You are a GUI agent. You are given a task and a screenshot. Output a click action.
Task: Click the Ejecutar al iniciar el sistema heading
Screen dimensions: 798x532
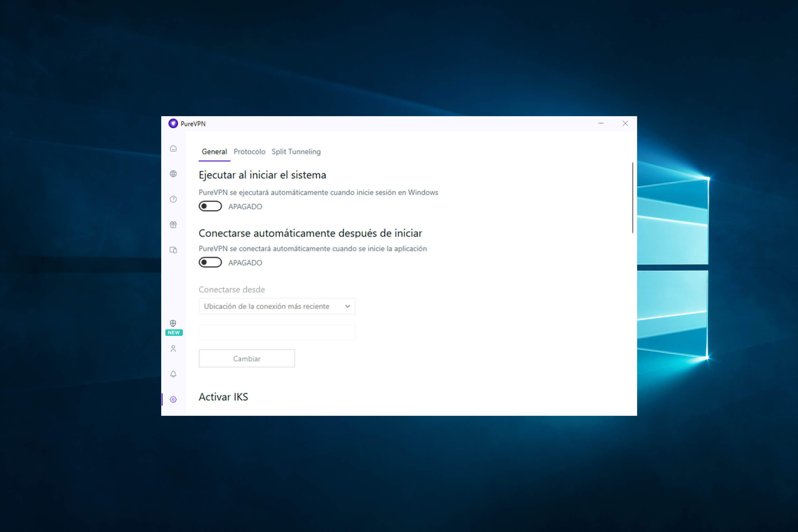[262, 175]
